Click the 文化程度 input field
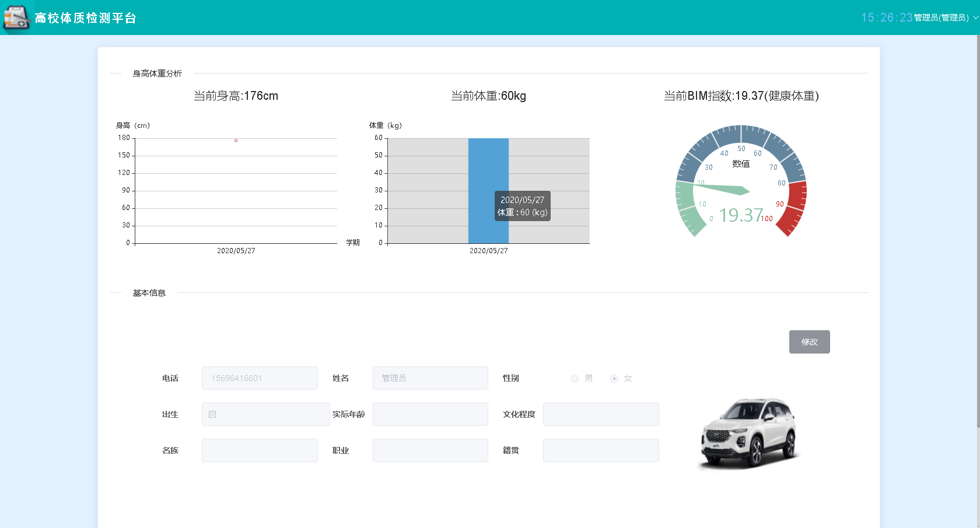This screenshot has width=980, height=528. (601, 414)
